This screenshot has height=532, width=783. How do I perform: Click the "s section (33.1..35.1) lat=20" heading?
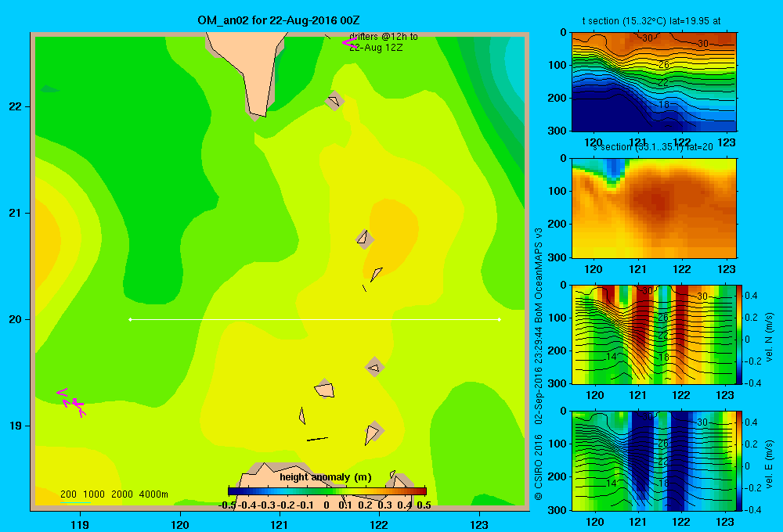coord(653,147)
